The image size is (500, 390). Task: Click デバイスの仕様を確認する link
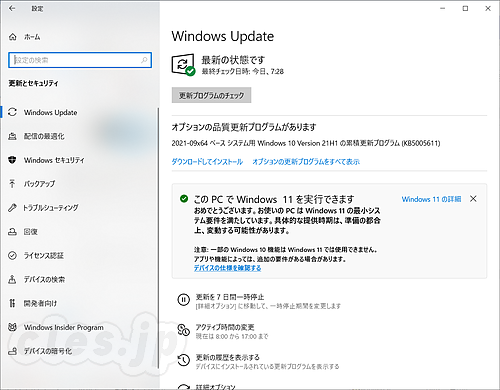pos(228,268)
